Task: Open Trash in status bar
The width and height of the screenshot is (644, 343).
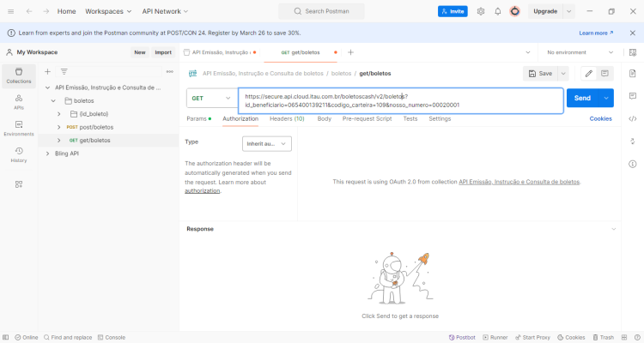Action: 604,337
